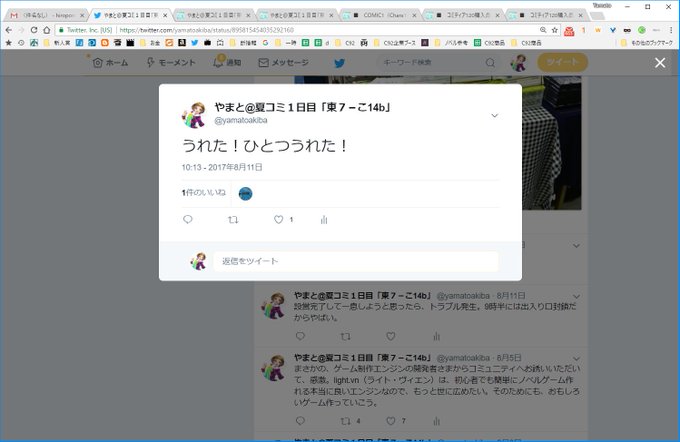Switch to the COMIC1 browser tab
680x442 pixels.
(379, 15)
